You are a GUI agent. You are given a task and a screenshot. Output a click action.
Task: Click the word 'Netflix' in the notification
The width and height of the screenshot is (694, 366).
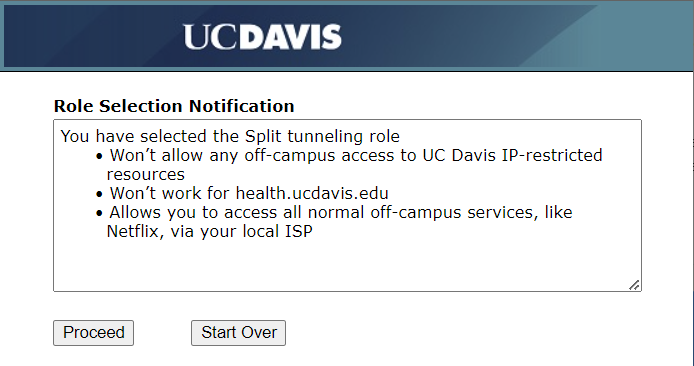pyautogui.click(x=132, y=231)
